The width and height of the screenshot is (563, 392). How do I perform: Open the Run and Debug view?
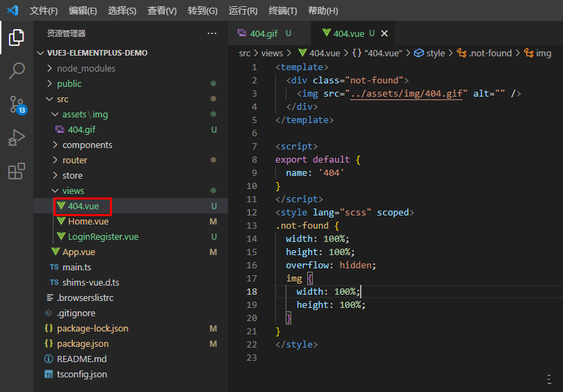click(16, 138)
